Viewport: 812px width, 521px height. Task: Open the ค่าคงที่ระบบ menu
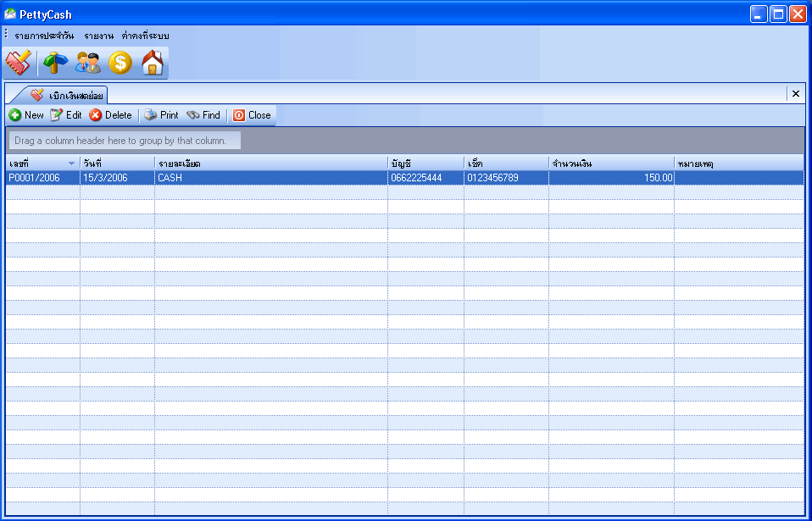(x=145, y=36)
